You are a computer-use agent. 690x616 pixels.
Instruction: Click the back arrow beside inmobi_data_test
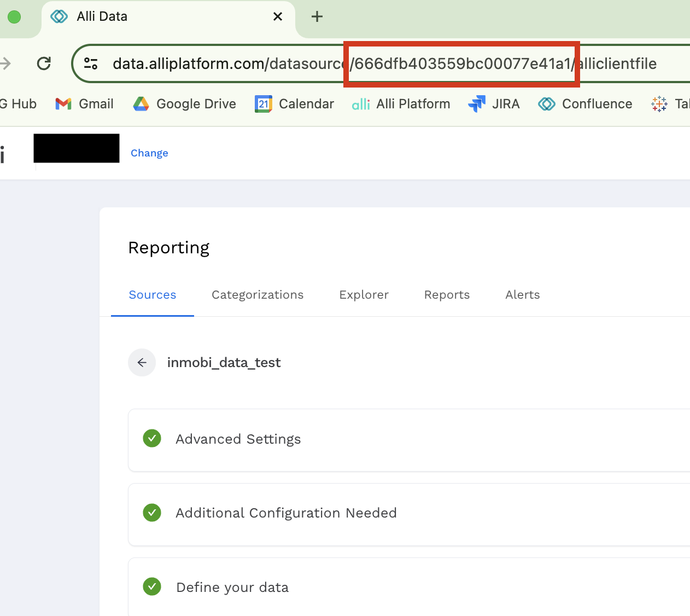pos(142,363)
